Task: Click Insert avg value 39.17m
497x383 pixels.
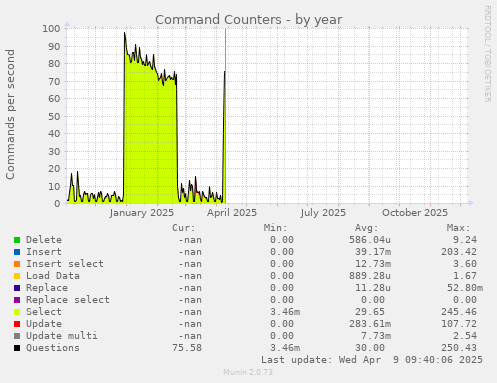Action: [x=373, y=252]
